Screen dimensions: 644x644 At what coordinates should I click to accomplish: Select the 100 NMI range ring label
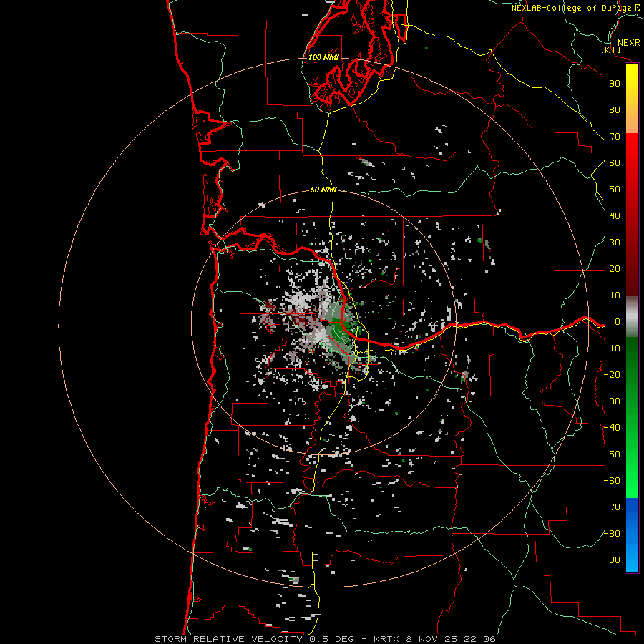(x=323, y=57)
